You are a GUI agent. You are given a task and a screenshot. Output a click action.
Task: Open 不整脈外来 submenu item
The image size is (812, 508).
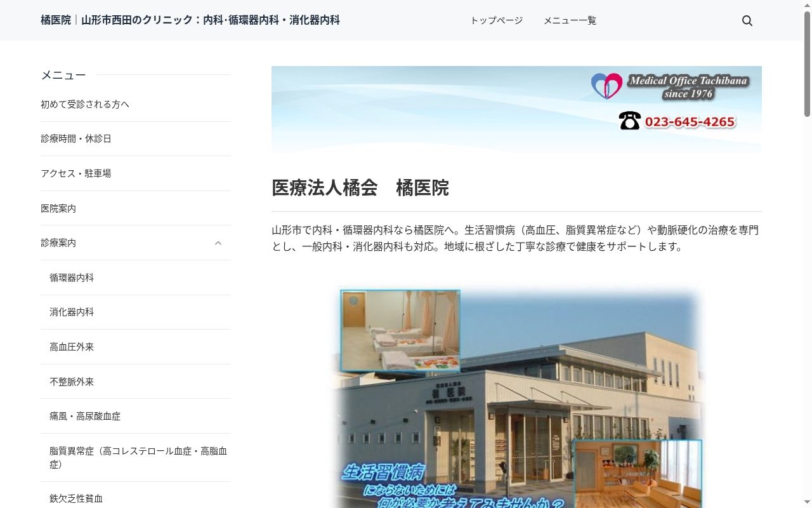pyautogui.click(x=72, y=382)
